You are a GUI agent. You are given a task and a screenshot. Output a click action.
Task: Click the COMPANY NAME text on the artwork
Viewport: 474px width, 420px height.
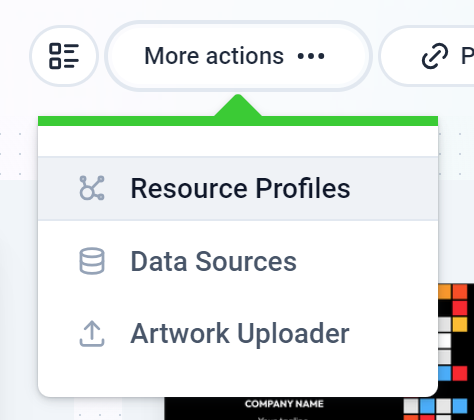(284, 404)
